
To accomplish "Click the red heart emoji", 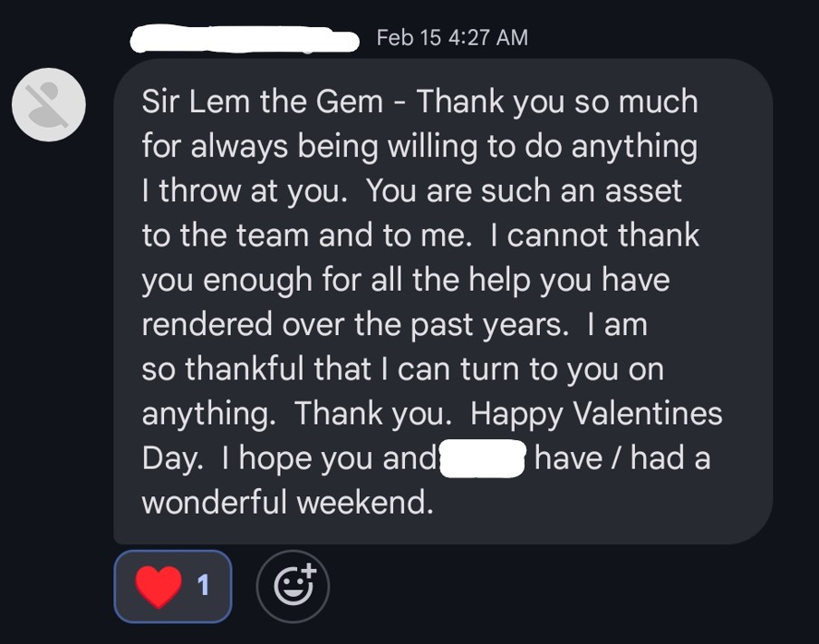I will 159,586.
